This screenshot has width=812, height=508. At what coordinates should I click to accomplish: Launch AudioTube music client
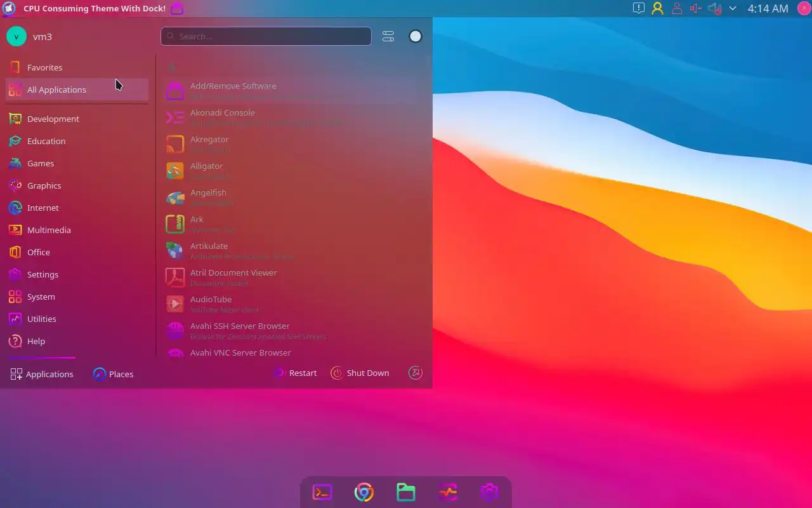tap(294, 304)
